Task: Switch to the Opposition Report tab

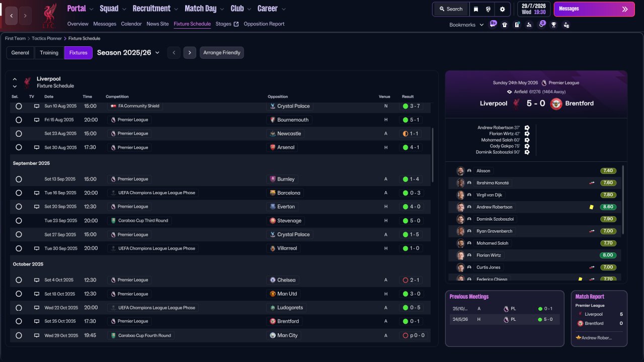Action: tap(264, 24)
